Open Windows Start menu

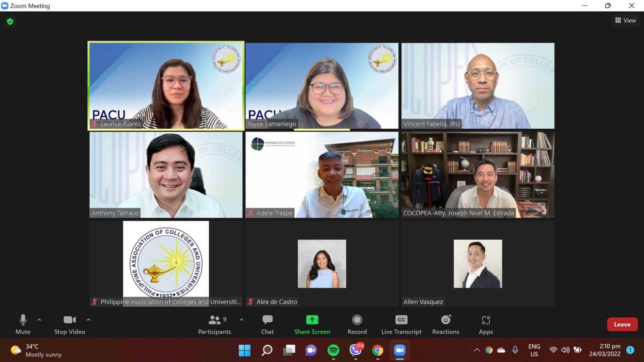click(x=244, y=350)
